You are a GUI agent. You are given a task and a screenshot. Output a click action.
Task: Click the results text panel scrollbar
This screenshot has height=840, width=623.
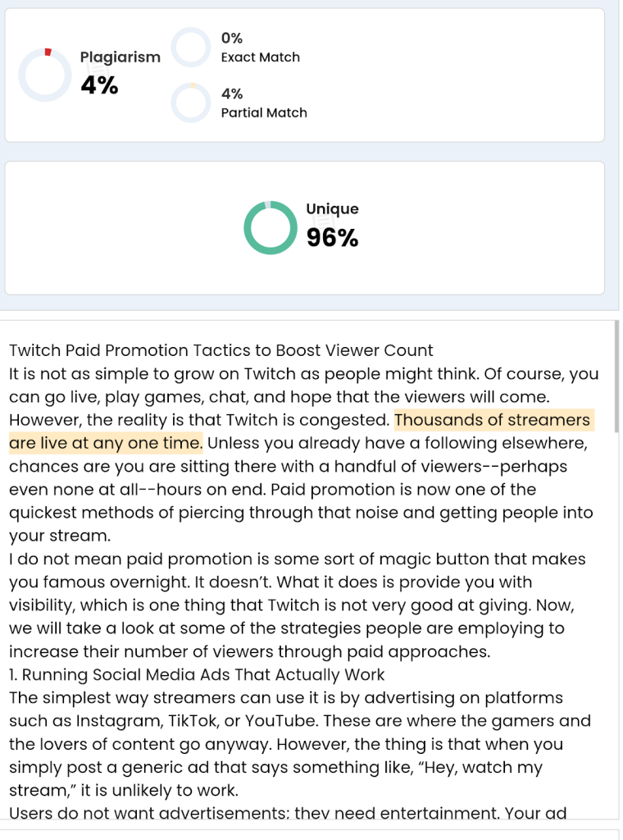click(x=616, y=410)
